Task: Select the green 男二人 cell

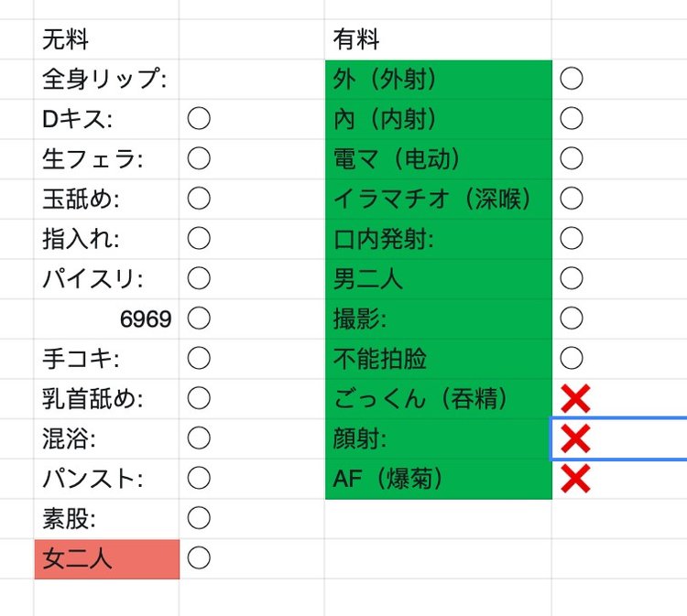Action: click(438, 278)
